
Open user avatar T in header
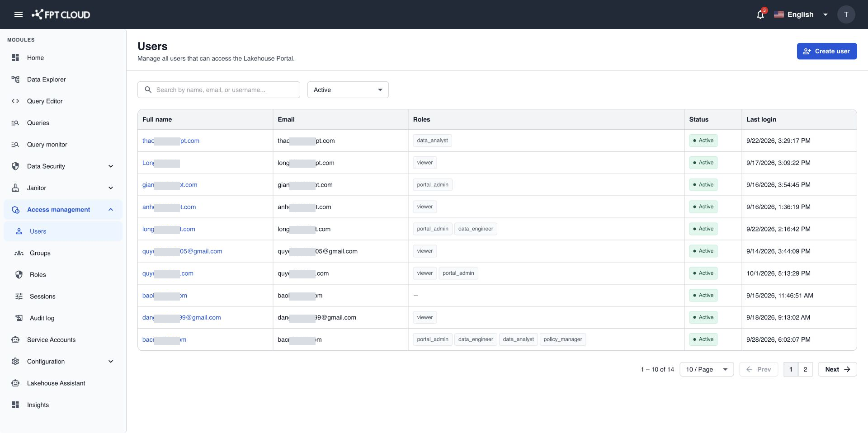[x=846, y=14]
